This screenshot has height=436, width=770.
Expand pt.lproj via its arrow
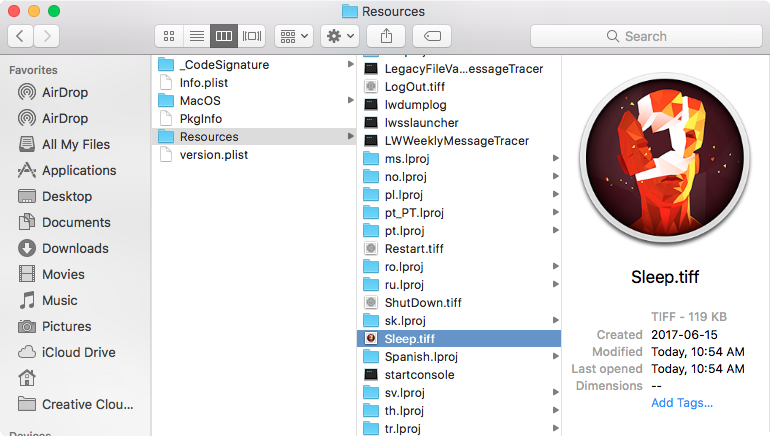pyautogui.click(x=555, y=230)
